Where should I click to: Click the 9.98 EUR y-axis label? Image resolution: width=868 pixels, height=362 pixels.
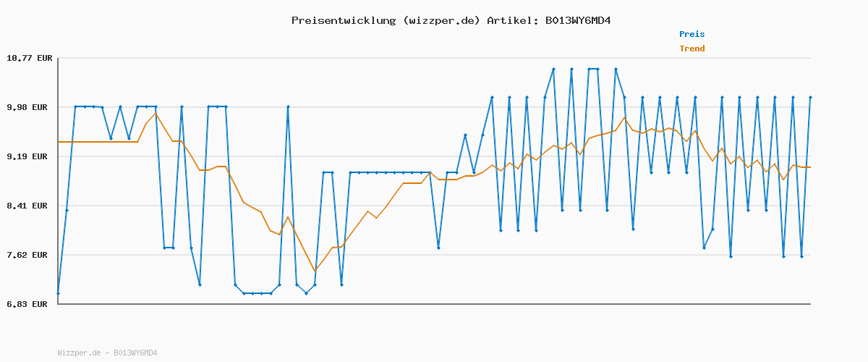tap(30, 107)
